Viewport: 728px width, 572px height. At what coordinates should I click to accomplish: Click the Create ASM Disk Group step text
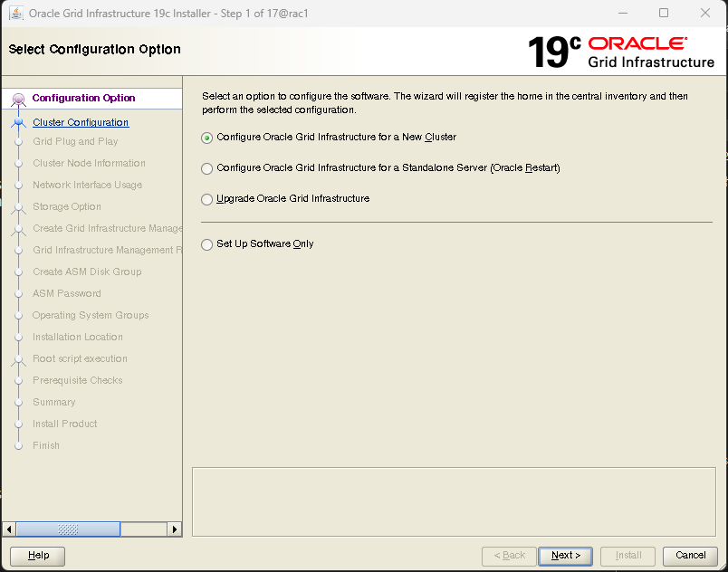(x=87, y=272)
